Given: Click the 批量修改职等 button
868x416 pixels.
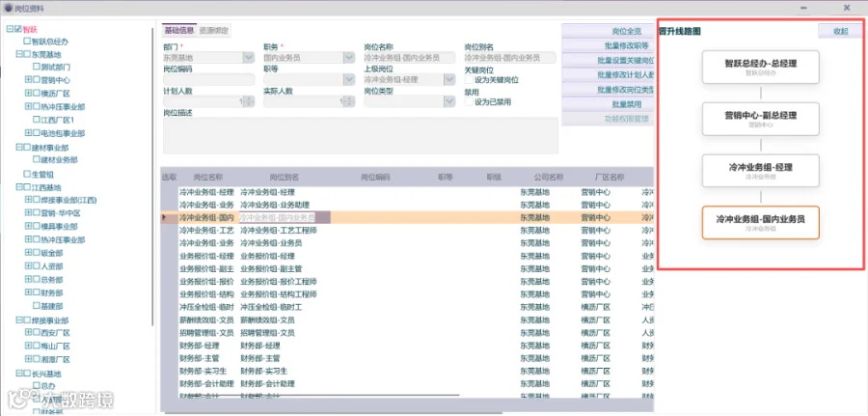Looking at the screenshot, I should [x=608, y=45].
